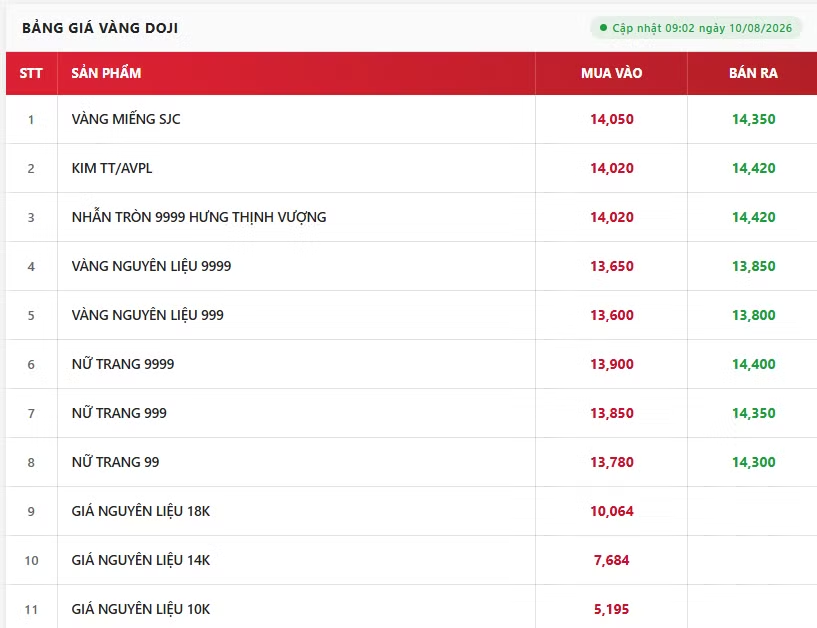Click sell price 14,420 for NHẪN TRÒN 9999

tap(753, 217)
